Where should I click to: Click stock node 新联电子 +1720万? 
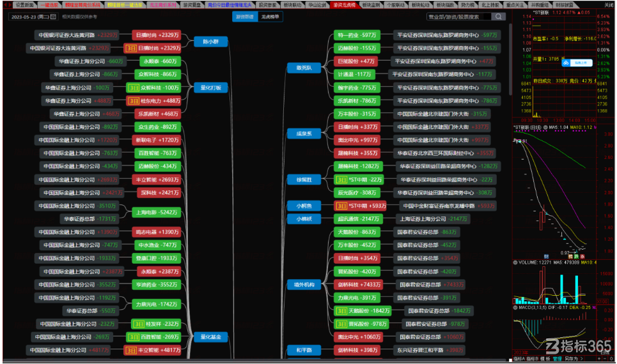[x=156, y=140]
